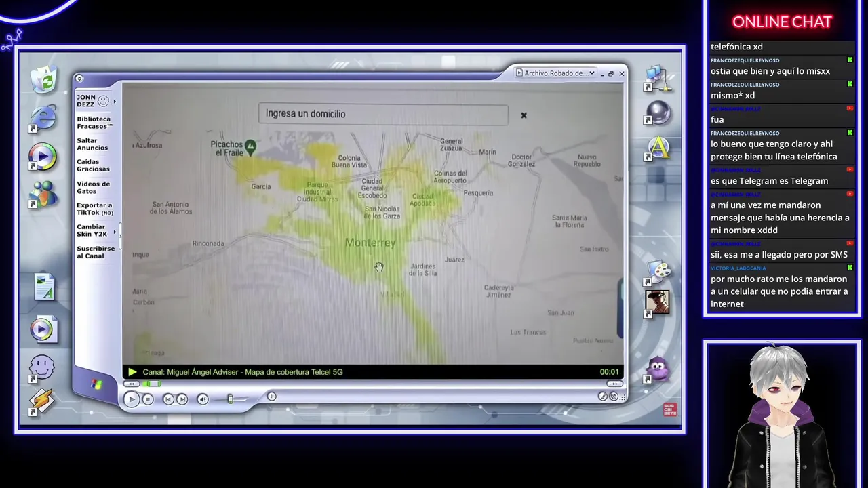The height and width of the screenshot is (488, 868).
Task: Click the Monterrey label on the map
Action: (370, 243)
